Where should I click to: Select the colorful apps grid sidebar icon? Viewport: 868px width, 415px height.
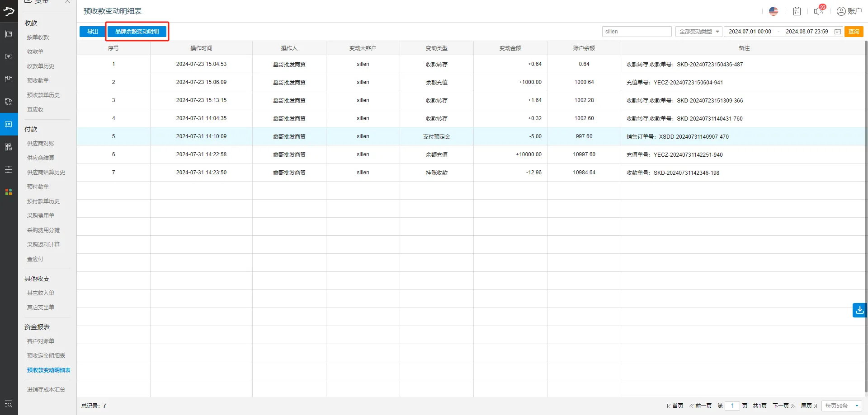coord(9,192)
